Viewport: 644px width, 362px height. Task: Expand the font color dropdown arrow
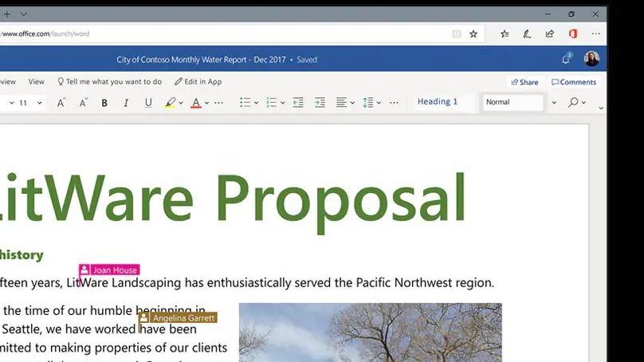206,103
